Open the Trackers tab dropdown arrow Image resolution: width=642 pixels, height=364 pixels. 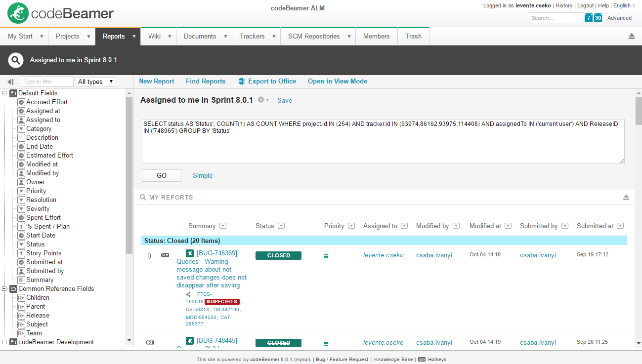pos(274,37)
